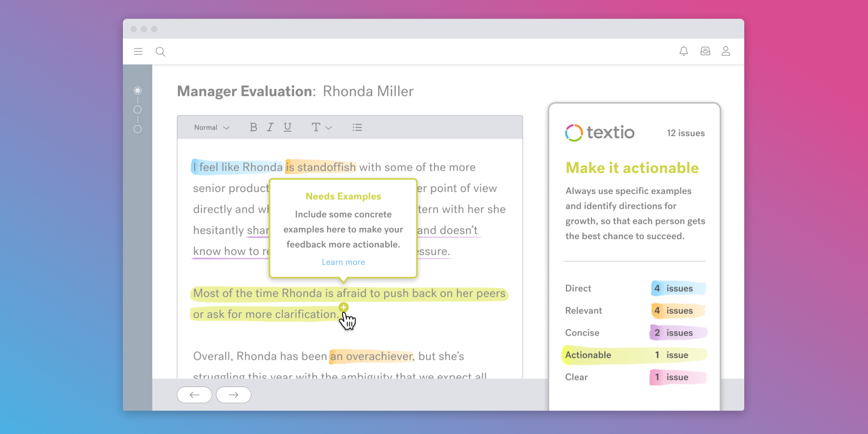The image size is (868, 434).
Task: Toggle underline formatting
Action: (x=287, y=127)
